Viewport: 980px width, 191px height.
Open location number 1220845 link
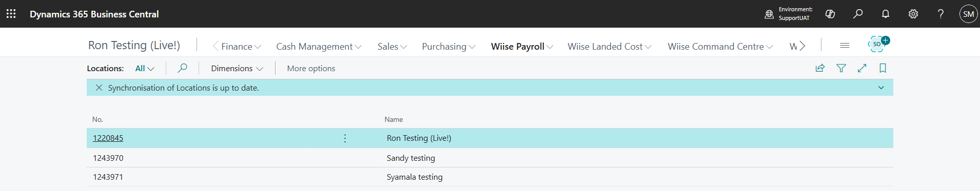[x=108, y=138]
